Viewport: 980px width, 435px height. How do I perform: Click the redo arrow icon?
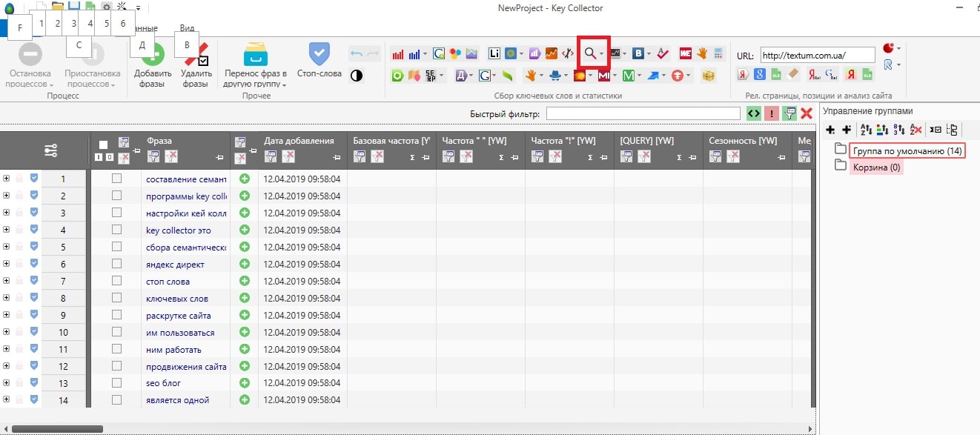[373, 54]
